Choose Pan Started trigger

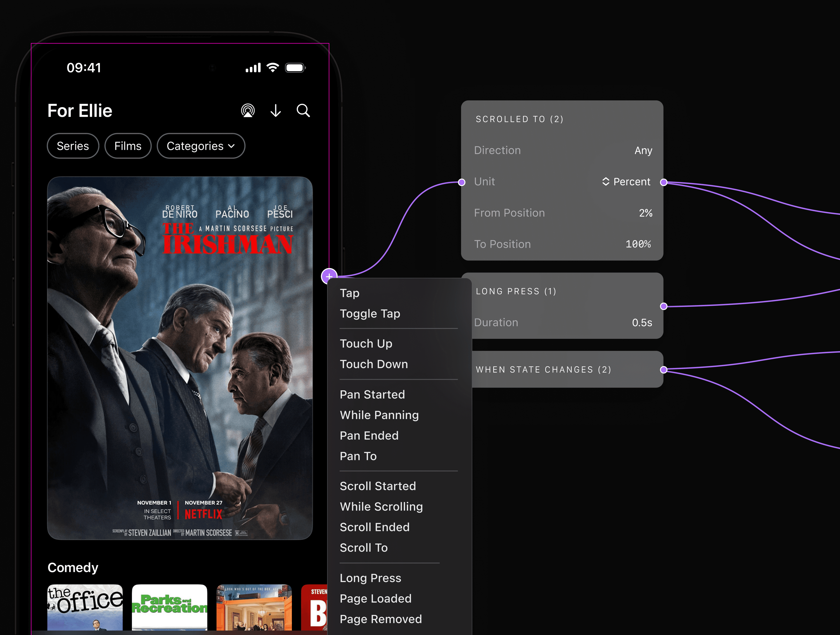click(x=372, y=395)
